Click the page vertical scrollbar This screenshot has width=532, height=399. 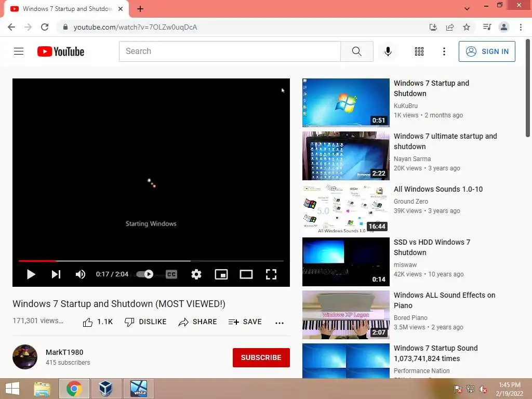pos(528,88)
